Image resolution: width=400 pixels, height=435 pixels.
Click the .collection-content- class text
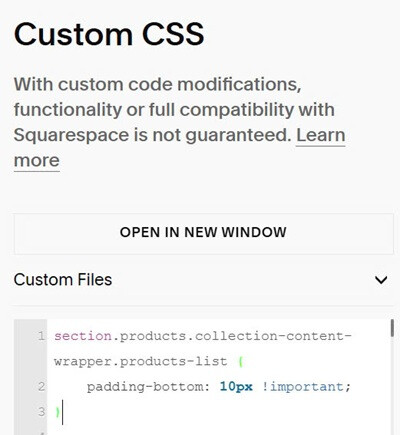(269, 336)
